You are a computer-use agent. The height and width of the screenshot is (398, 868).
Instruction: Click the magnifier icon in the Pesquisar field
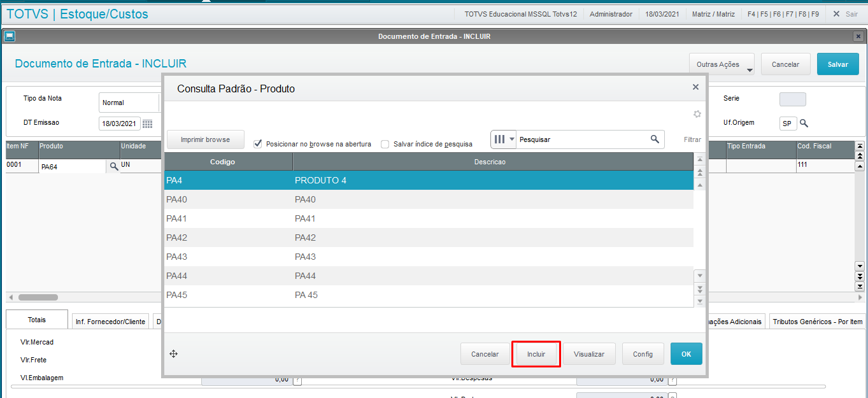click(655, 139)
